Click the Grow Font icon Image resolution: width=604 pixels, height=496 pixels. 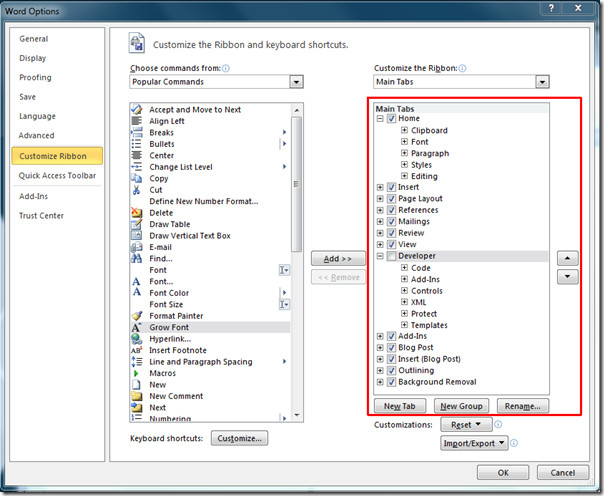pos(136,327)
